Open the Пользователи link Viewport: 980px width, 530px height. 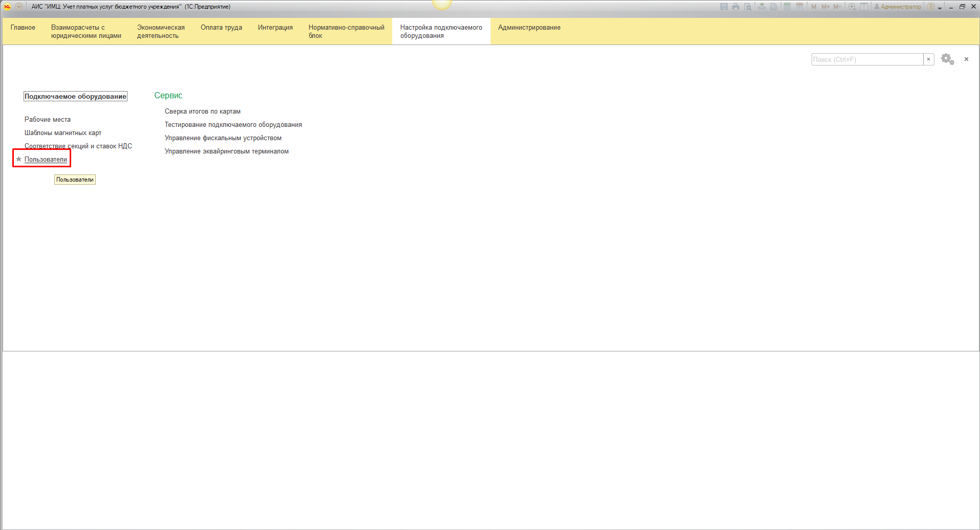[x=46, y=160]
